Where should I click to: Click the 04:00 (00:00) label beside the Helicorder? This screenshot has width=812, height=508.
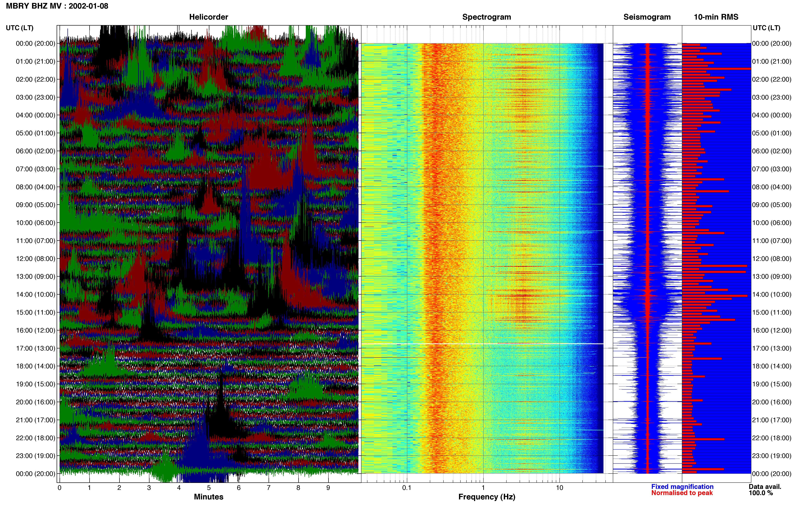pyautogui.click(x=36, y=115)
